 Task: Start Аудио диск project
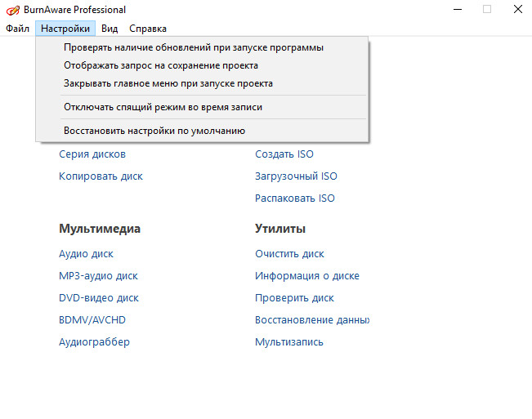[x=86, y=254]
